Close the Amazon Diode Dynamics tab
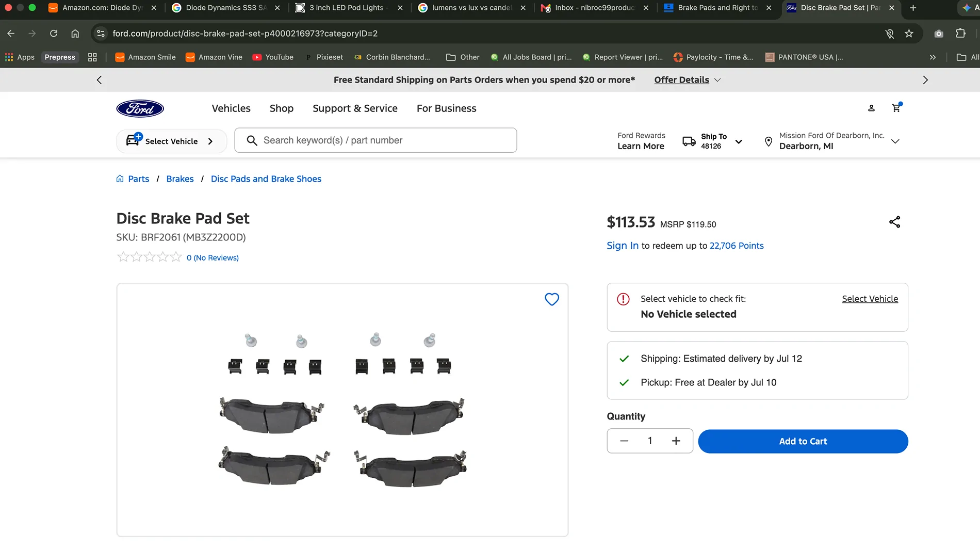Image resolution: width=980 pixels, height=550 pixels. pos(154,8)
